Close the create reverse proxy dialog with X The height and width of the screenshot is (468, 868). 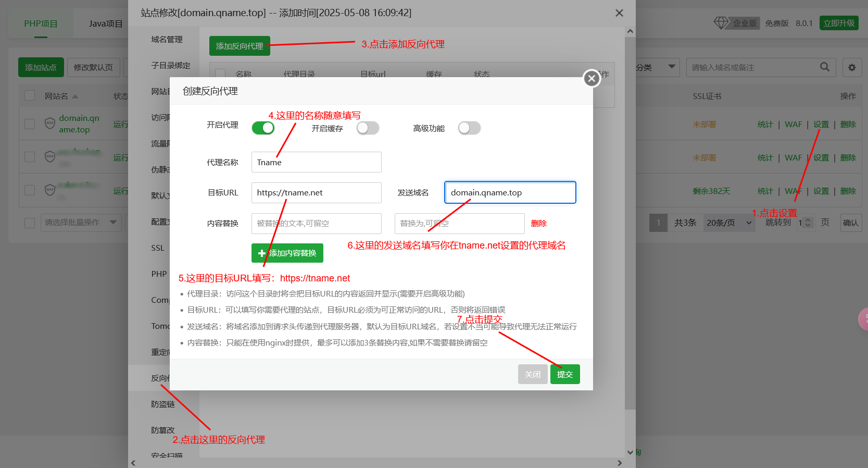click(591, 79)
